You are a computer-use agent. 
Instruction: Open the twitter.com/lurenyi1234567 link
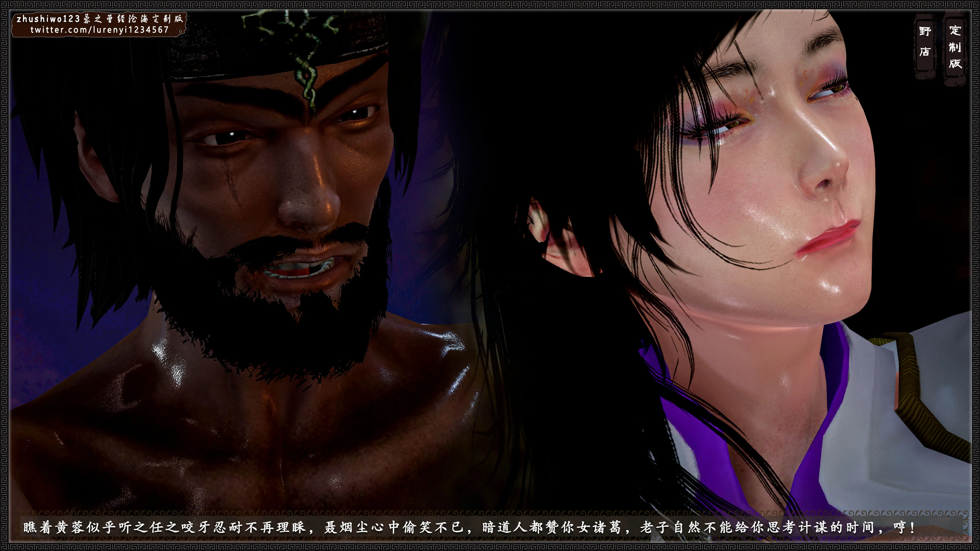coord(99,30)
